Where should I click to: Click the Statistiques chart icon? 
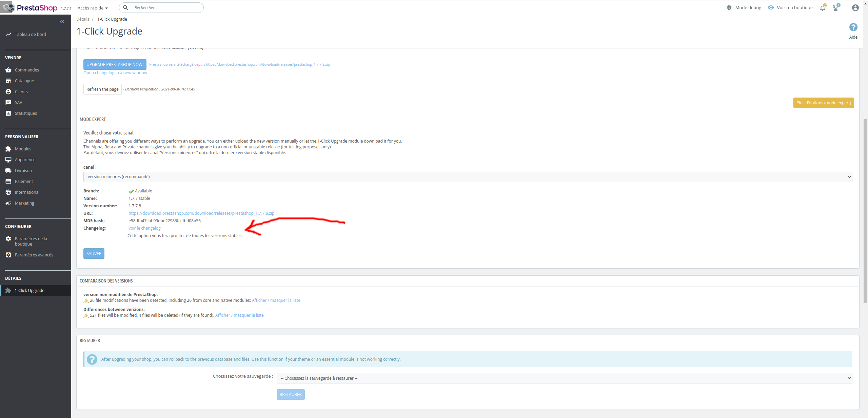tap(8, 113)
